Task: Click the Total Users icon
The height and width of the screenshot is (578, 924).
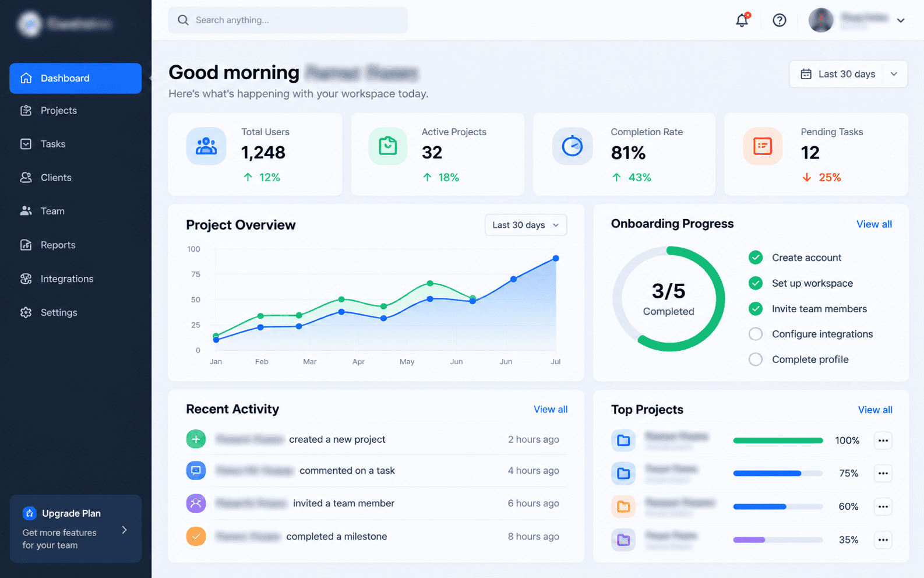Action: point(206,146)
